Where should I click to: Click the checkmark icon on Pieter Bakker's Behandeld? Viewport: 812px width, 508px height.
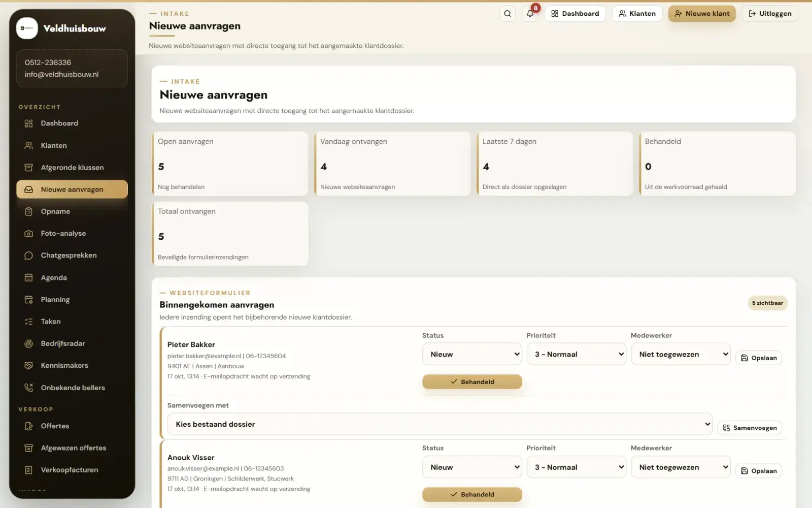pyautogui.click(x=454, y=382)
